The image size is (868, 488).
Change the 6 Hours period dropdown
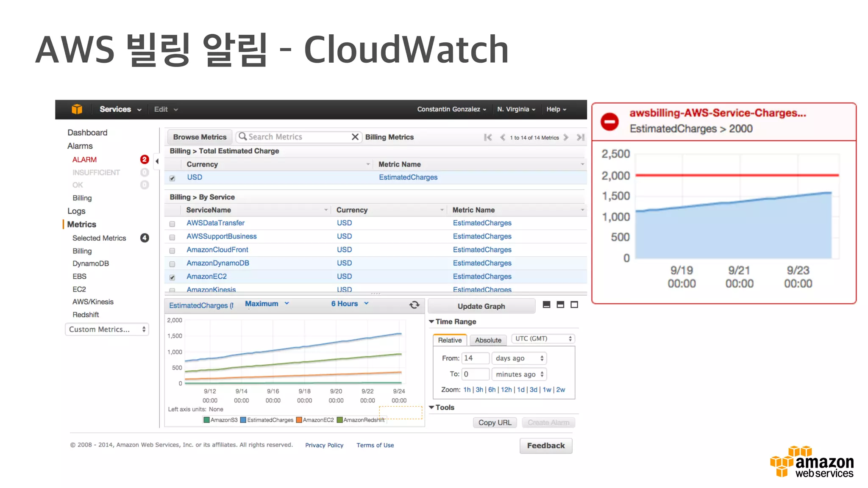[x=350, y=304]
